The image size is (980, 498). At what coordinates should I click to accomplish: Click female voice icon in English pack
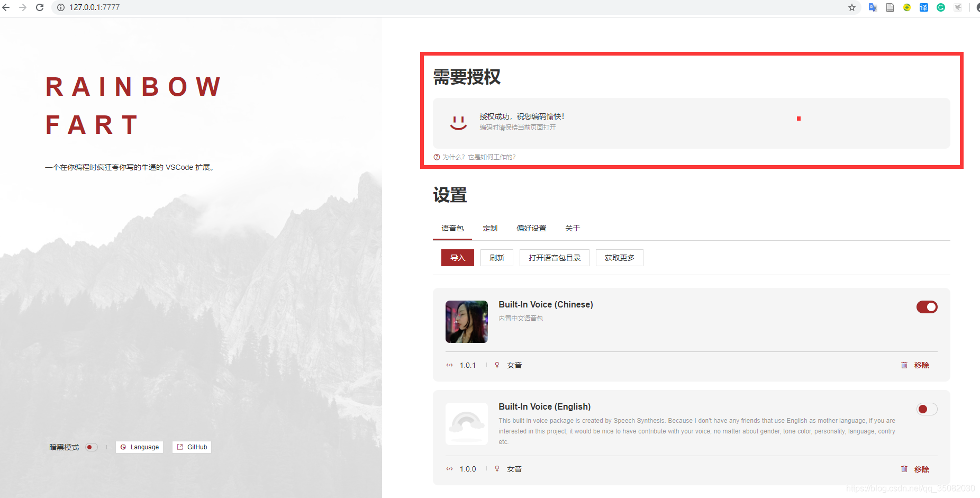(497, 469)
